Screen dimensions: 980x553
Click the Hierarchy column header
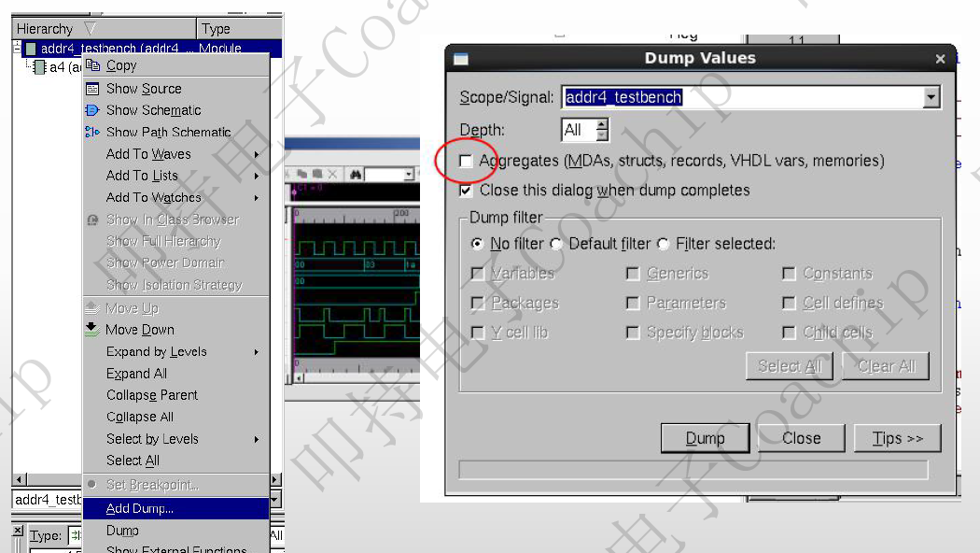[104, 29]
